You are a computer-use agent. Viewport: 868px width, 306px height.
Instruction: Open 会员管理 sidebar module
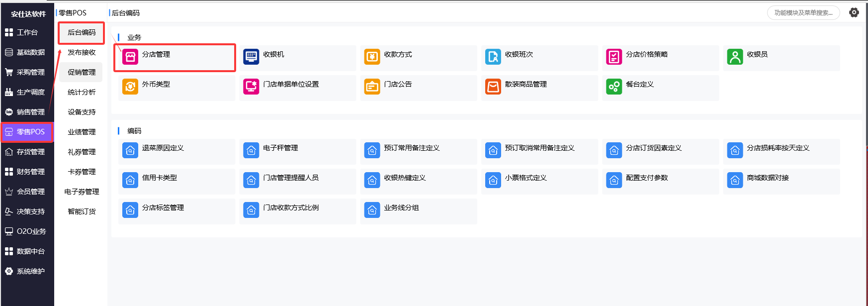click(27, 192)
